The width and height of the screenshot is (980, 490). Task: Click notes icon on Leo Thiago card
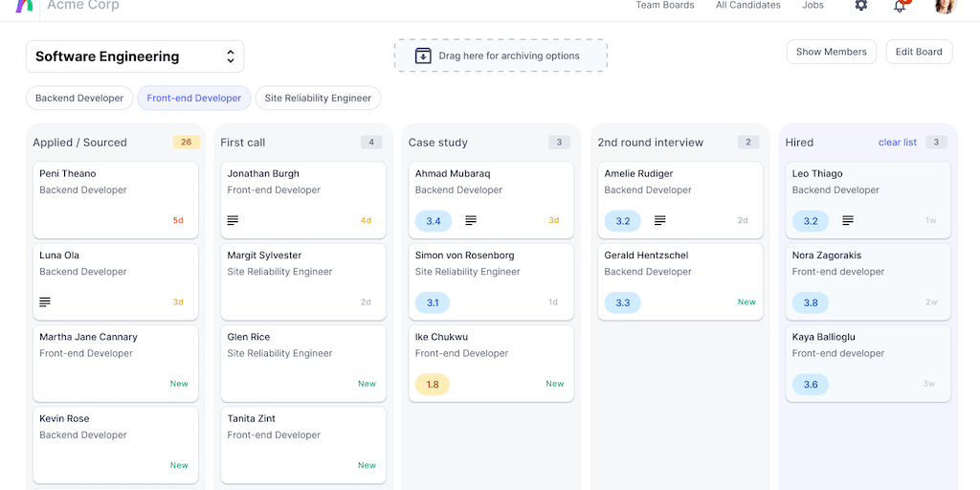click(x=848, y=221)
